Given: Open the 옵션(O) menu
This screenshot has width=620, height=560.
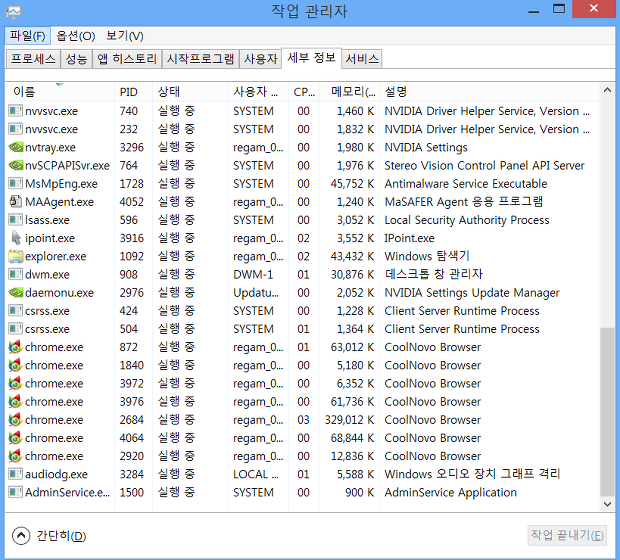Looking at the screenshot, I should point(76,36).
